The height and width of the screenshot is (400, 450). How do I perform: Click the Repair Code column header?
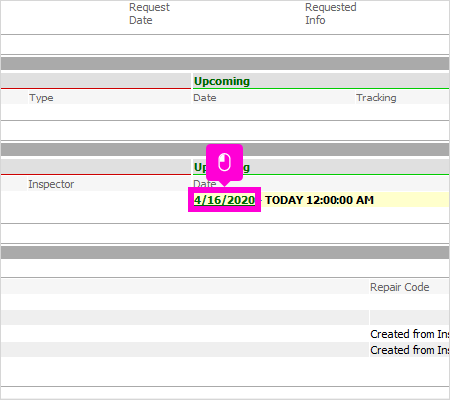399,287
